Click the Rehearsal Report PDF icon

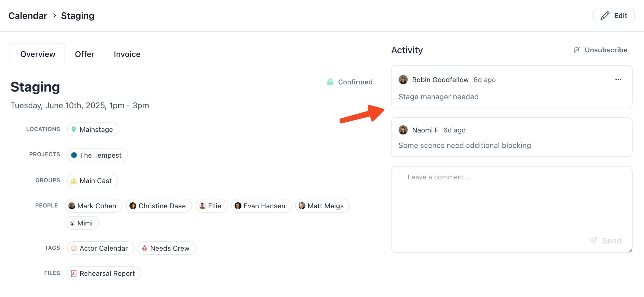point(74,273)
